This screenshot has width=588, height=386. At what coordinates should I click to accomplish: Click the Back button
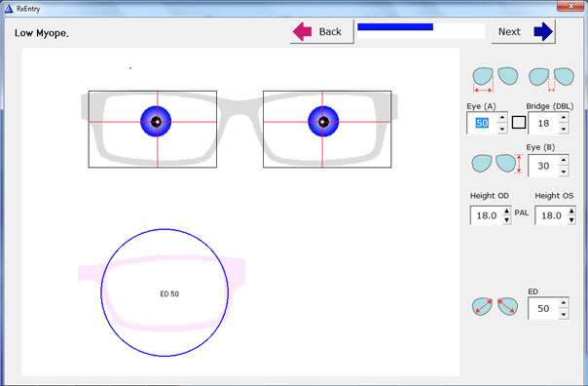coord(322,31)
